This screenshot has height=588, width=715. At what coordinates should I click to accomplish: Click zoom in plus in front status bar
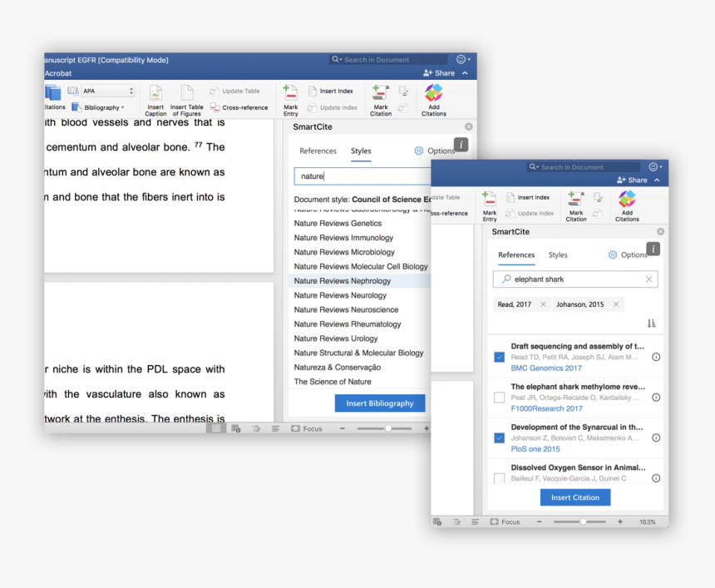[619, 521]
